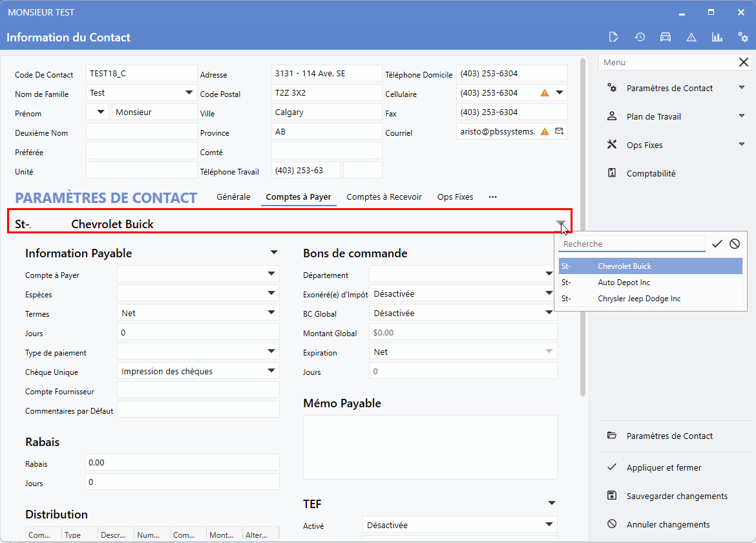This screenshot has height=543, width=756.
Task: Open the Exonéré(e) d'Impôt dropdown
Action: pos(549,293)
